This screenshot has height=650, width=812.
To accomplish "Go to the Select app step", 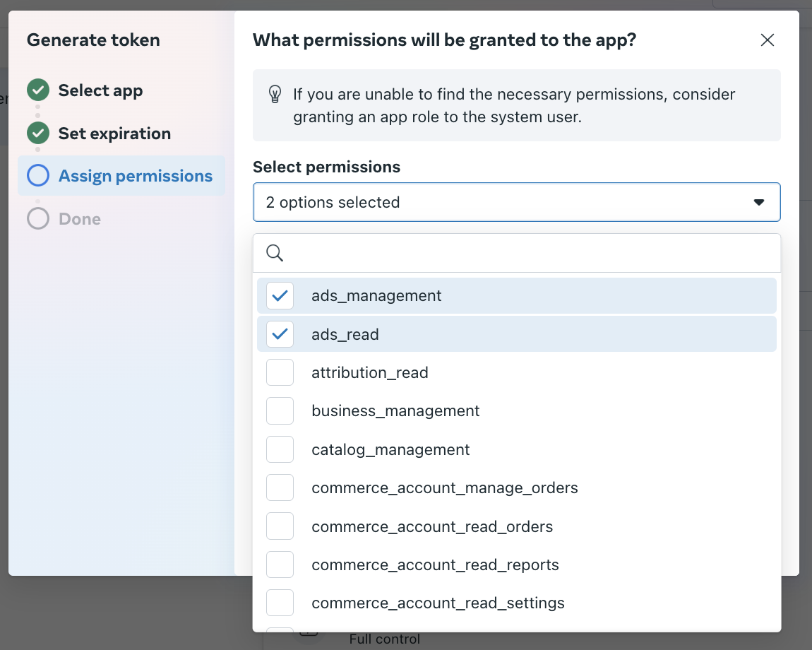I will click(100, 90).
